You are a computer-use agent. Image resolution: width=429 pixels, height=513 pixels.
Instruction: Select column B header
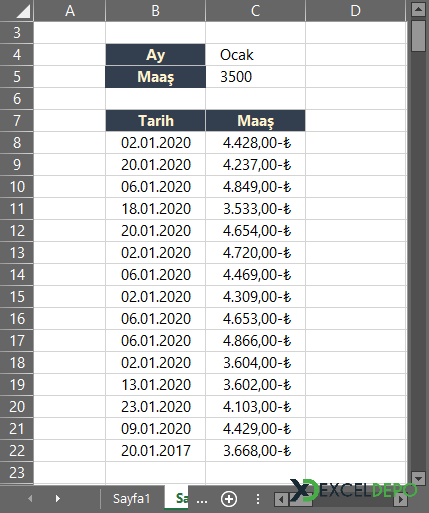click(155, 11)
